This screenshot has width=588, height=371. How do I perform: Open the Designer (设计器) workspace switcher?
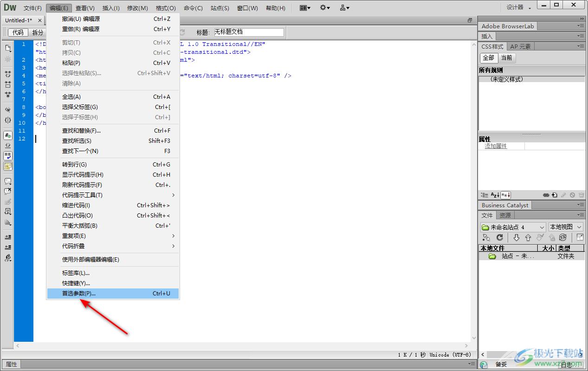point(519,7)
